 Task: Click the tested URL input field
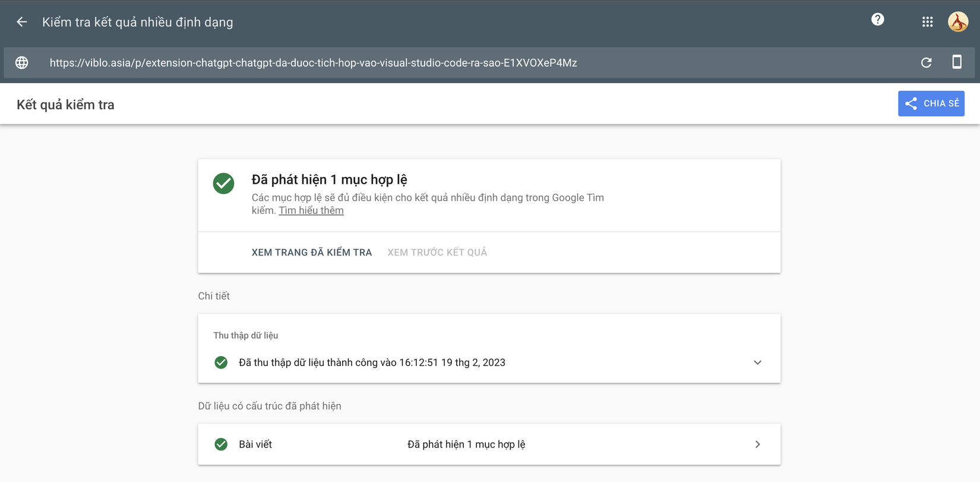coord(313,63)
